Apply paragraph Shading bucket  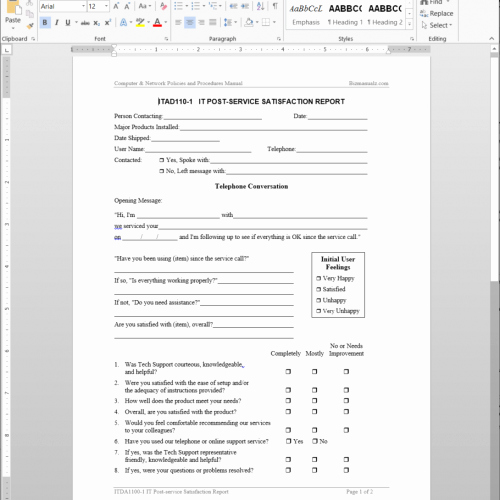pos(249,22)
